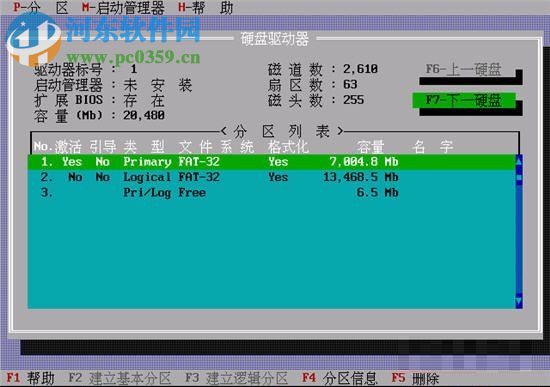Click F1 帮助 in bottom bar
The height and width of the screenshot is (387, 550).
31,378
